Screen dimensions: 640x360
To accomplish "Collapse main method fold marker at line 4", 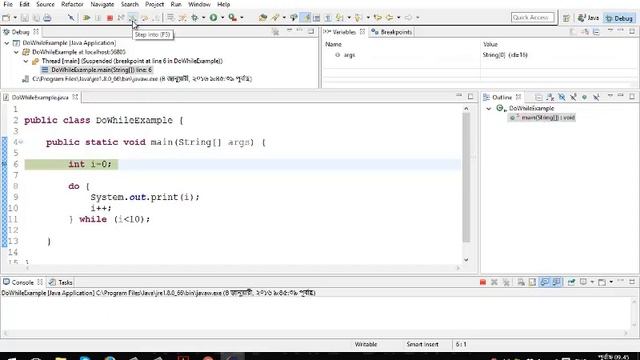I will (20, 142).
